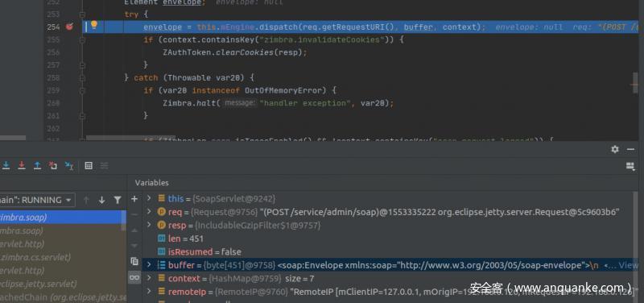Expand the this SoapServlet variable
This screenshot has height=303, width=644.
coord(149,198)
